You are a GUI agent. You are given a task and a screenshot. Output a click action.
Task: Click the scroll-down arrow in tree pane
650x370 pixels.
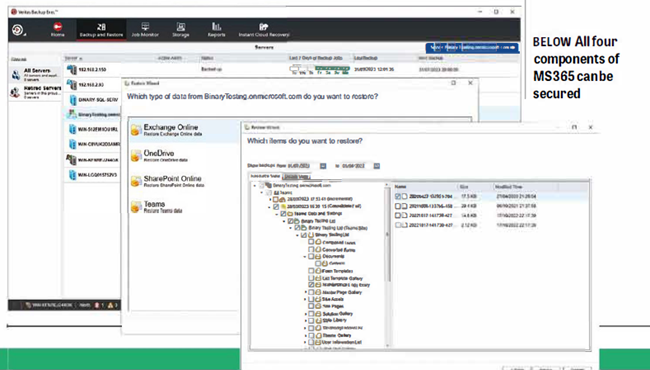(388, 346)
